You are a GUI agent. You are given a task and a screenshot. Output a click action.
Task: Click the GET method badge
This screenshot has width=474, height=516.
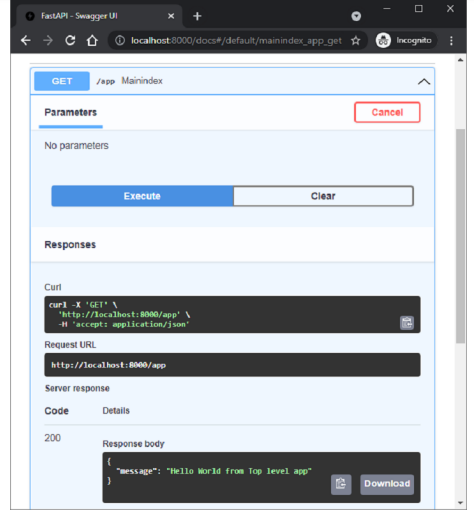[62, 81]
